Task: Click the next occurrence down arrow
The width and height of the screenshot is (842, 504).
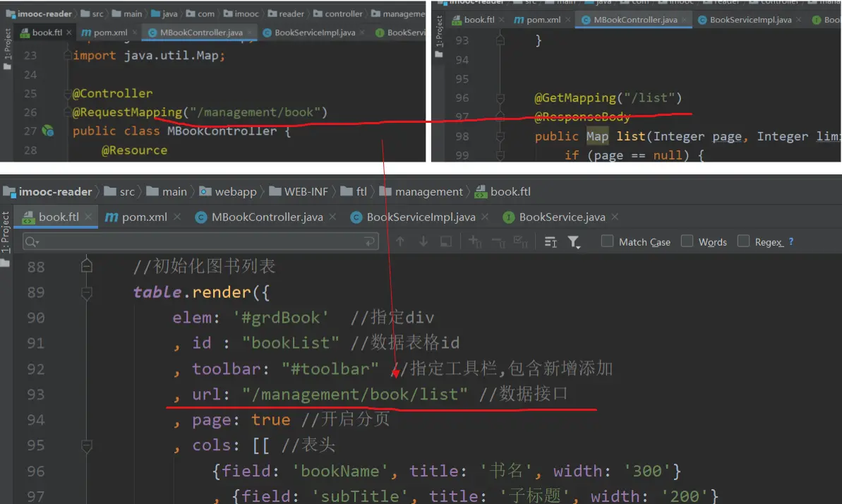Action: [x=423, y=242]
